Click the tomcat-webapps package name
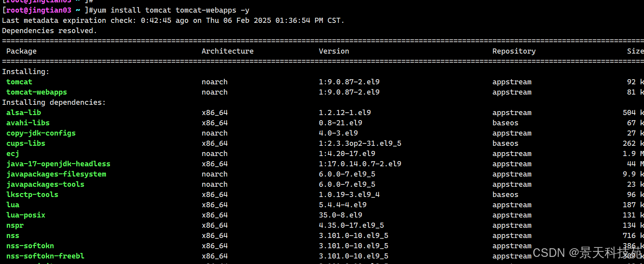The width and height of the screenshot is (644, 264). coord(37,92)
